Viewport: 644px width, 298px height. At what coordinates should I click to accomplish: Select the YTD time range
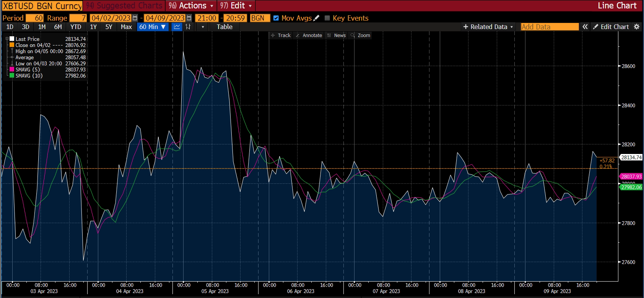click(76, 27)
